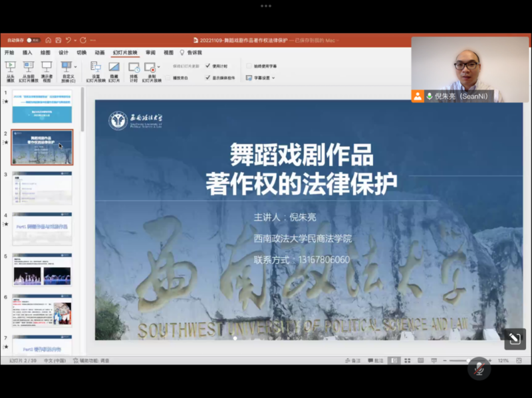Uncheck the 使用计时 checkbox
Screen dimensions: 532x398
207,66
